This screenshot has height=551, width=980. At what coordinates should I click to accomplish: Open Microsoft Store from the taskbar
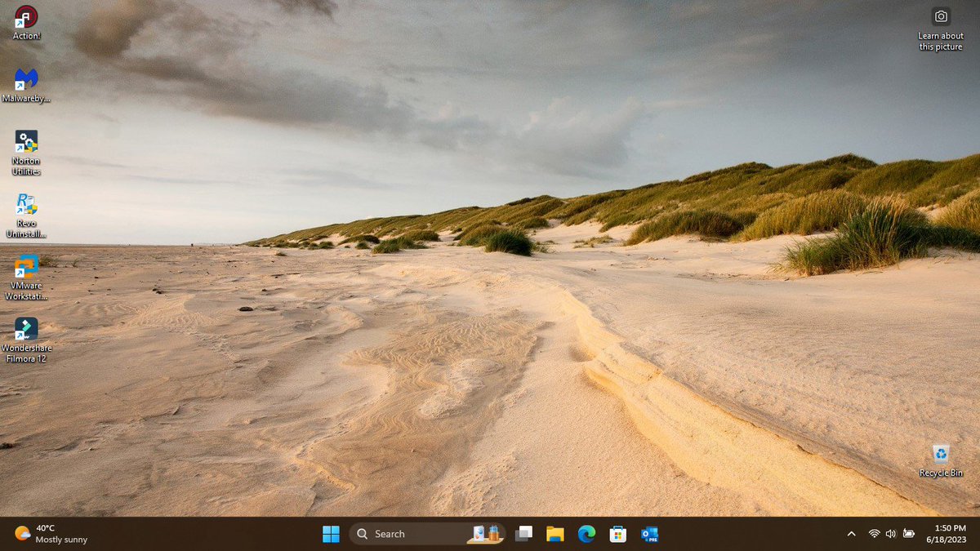click(617, 533)
